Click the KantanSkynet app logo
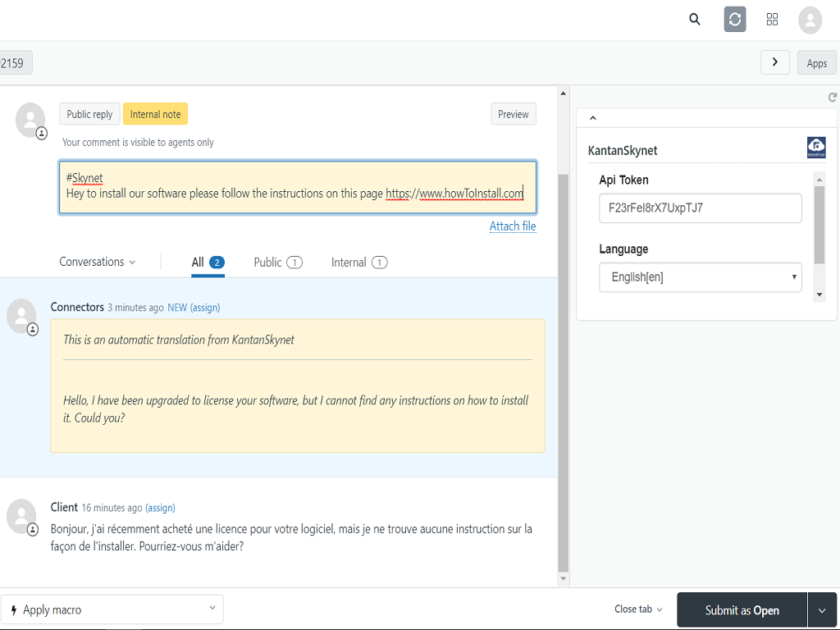This screenshot has height=630, width=840. pyautogui.click(x=816, y=148)
